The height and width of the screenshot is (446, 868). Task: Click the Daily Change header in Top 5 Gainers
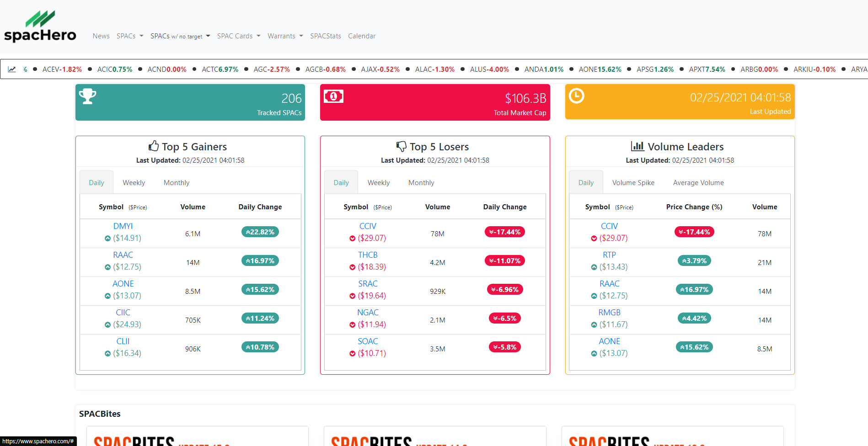click(260, 207)
